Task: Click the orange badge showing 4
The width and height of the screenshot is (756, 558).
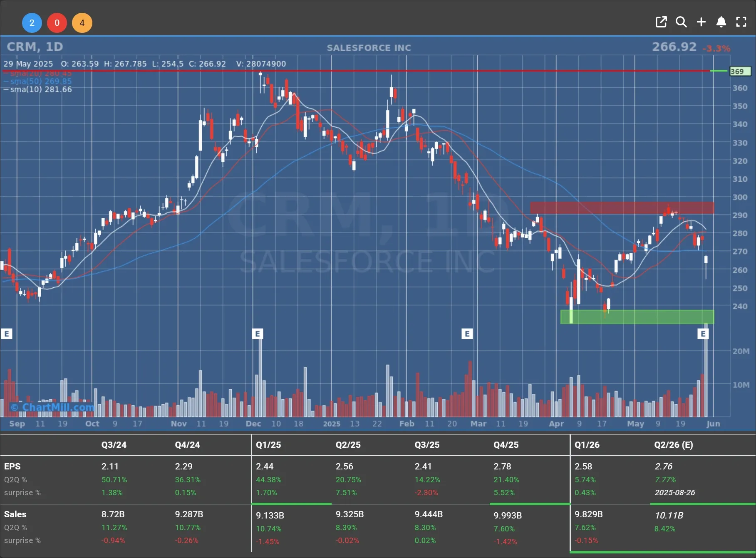Action: [82, 23]
